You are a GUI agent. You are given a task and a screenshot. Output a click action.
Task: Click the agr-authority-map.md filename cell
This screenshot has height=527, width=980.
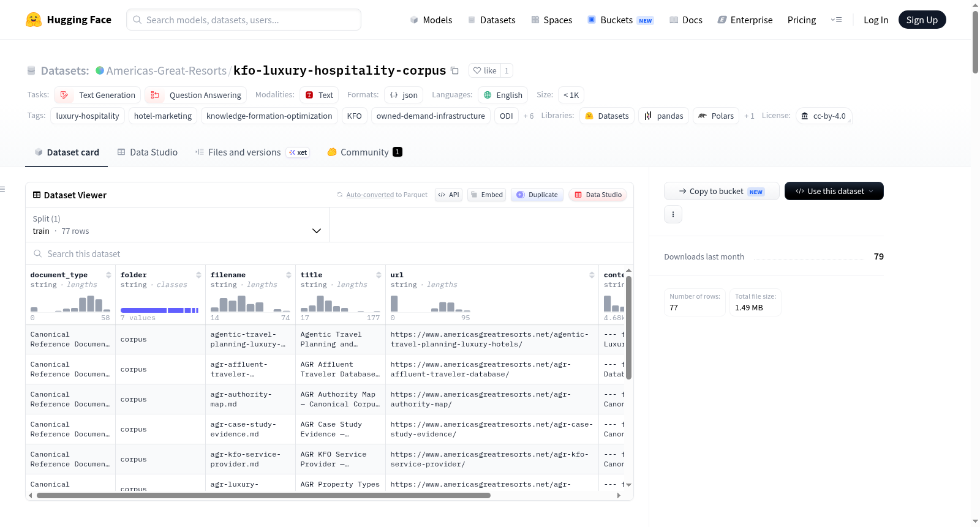coord(251,399)
